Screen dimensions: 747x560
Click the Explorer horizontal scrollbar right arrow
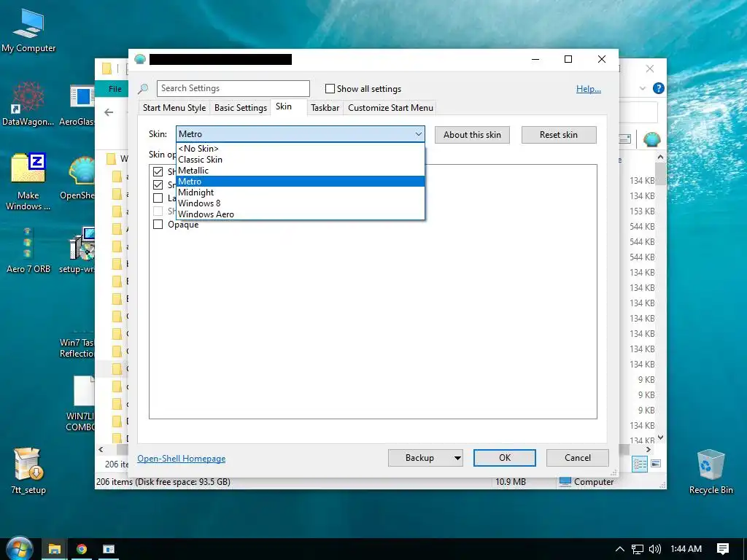pyautogui.click(x=649, y=449)
